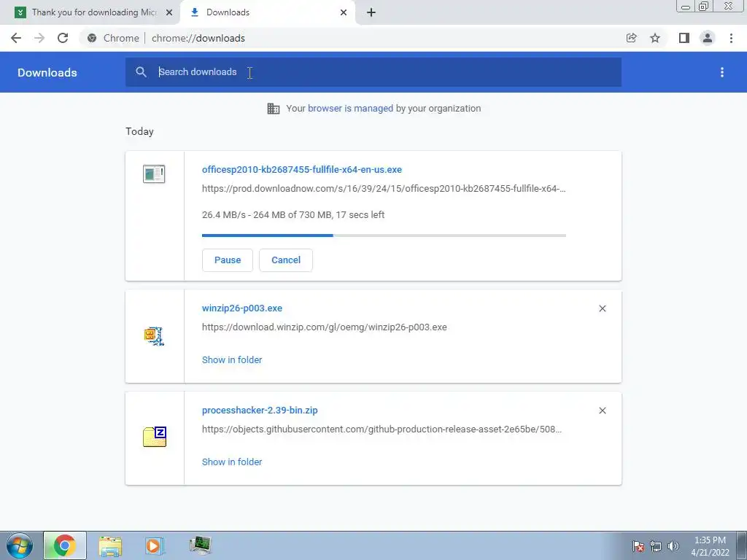Open the volume speaker tray icon
This screenshot has width=747, height=560.
click(x=673, y=546)
